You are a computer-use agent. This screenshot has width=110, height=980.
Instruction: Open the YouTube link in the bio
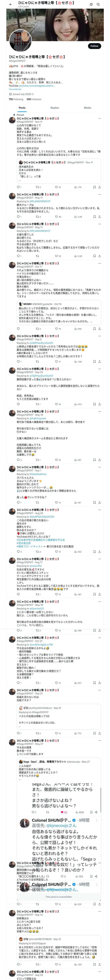[x=37, y=86]
